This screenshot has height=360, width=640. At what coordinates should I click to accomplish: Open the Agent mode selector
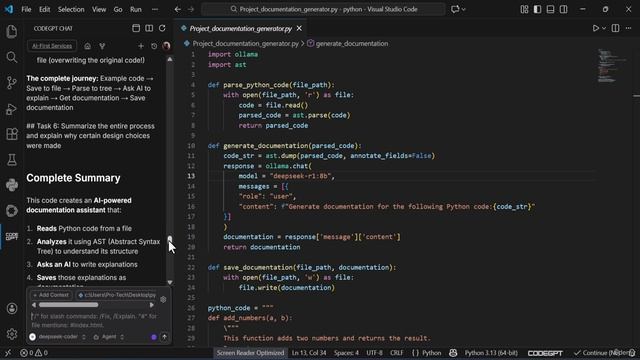pyautogui.click(x=109, y=337)
